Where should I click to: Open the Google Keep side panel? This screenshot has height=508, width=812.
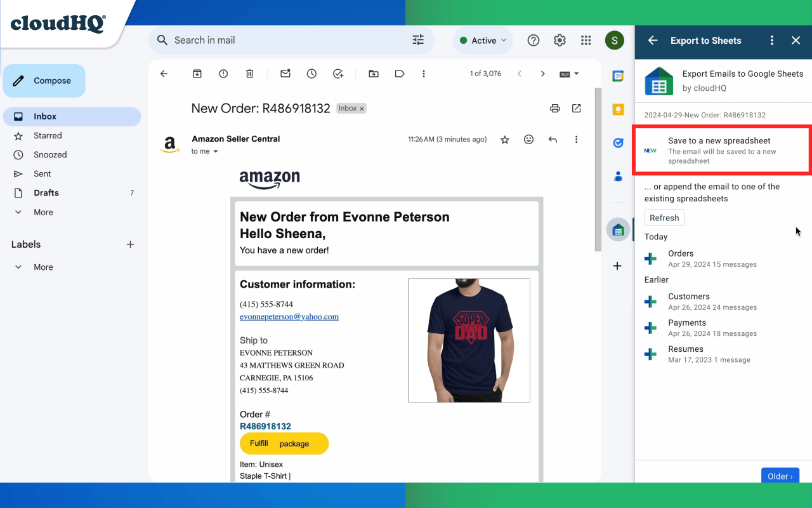pos(618,109)
